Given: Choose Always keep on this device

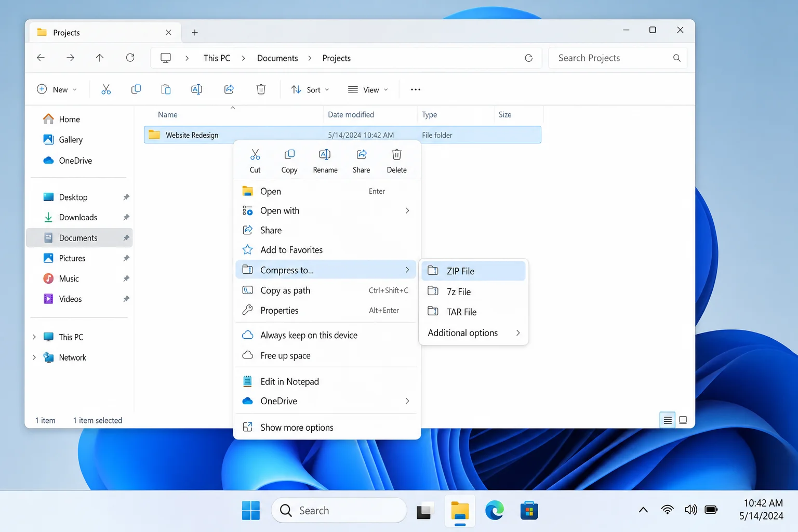Looking at the screenshot, I should [x=326, y=335].
